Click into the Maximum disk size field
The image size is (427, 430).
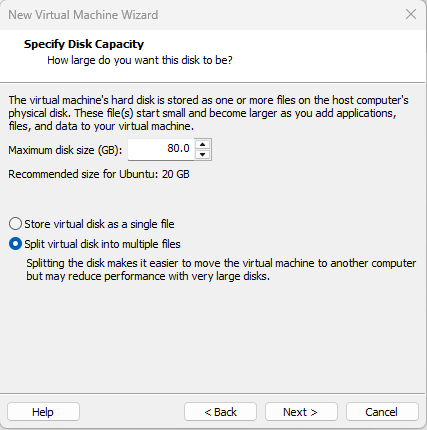point(161,149)
